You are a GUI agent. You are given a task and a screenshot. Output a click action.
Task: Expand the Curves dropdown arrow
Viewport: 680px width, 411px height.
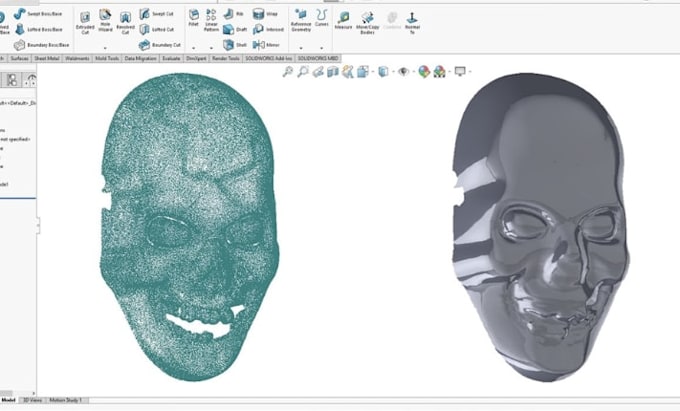click(321, 48)
